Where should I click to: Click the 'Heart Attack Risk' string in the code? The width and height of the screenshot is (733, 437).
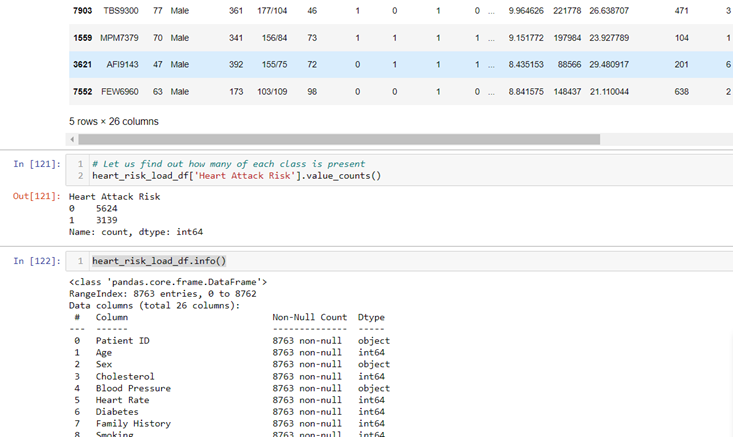[x=244, y=176]
